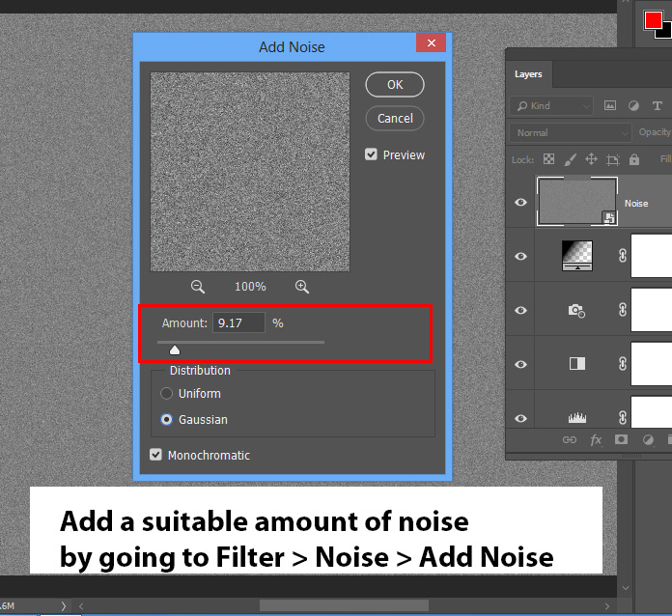This screenshot has width=672, height=616.
Task: Click the vertical scrollbar down arrow
Action: point(626,588)
